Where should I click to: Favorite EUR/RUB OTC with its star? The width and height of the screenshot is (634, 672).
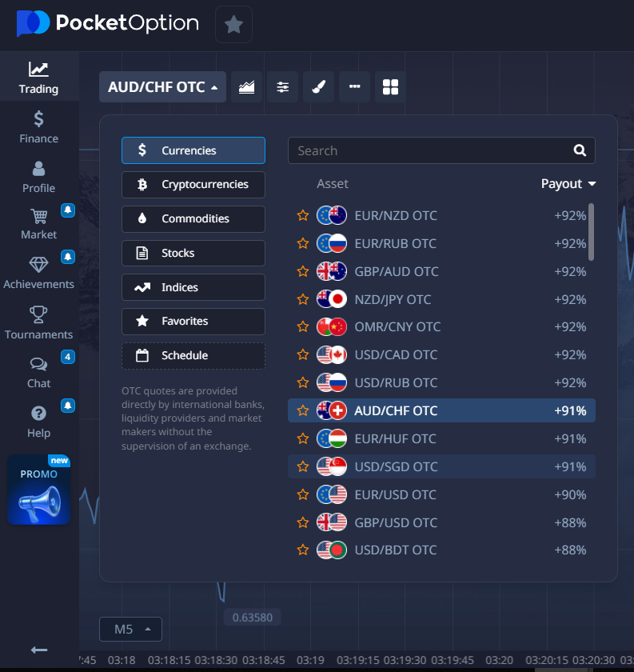pyautogui.click(x=303, y=243)
